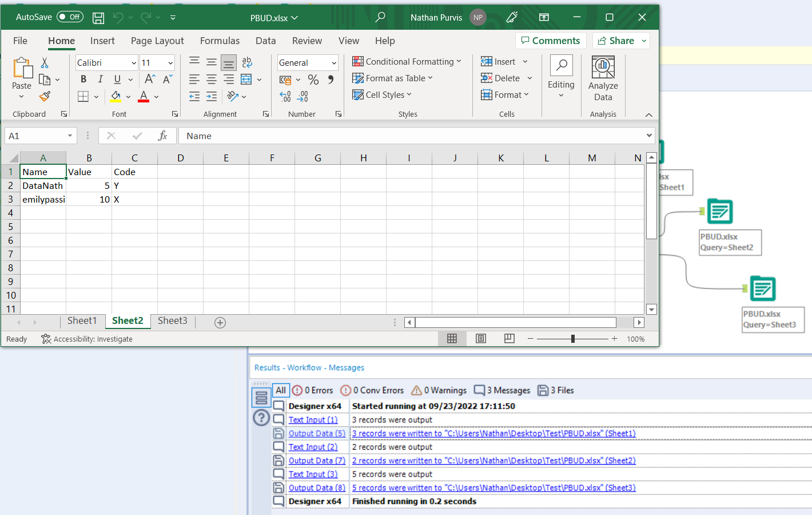Open the Formulas ribbon tab

[220, 41]
